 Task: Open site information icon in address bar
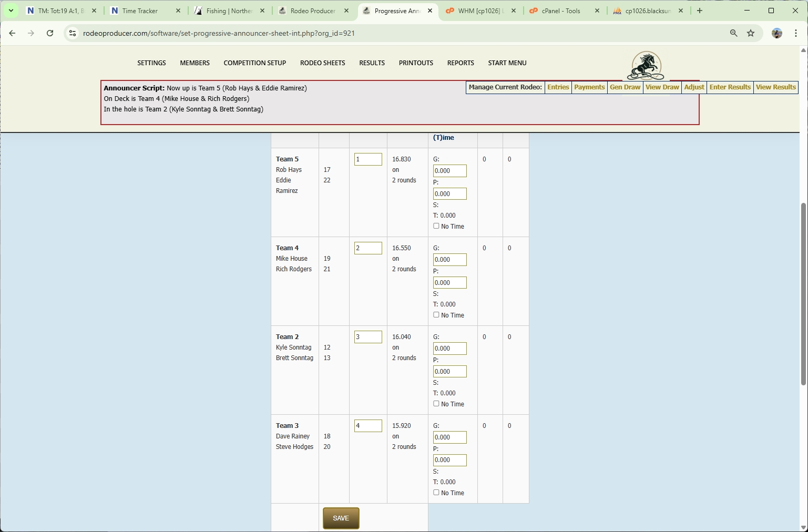coord(72,33)
